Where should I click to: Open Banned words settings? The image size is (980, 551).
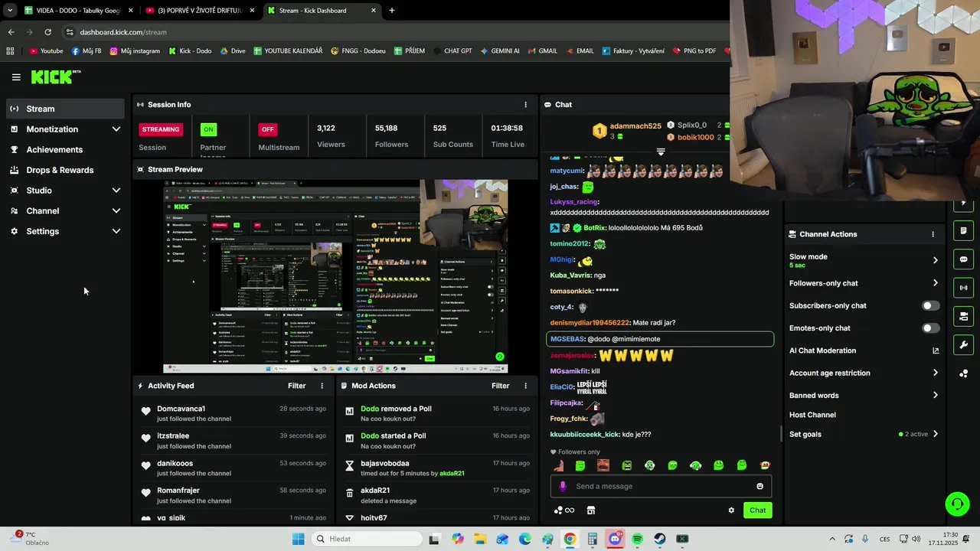(x=864, y=396)
